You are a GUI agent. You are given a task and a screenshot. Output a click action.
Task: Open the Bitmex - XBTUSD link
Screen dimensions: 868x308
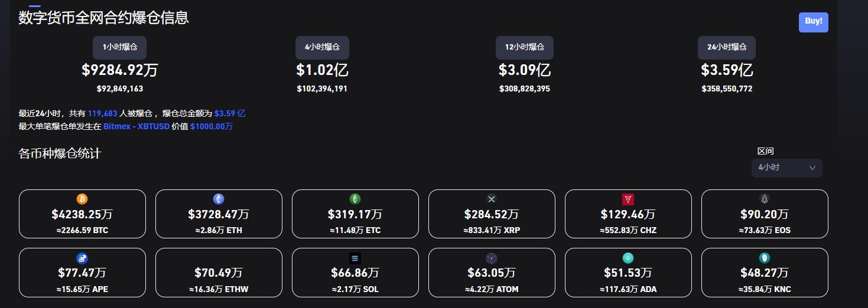136,126
